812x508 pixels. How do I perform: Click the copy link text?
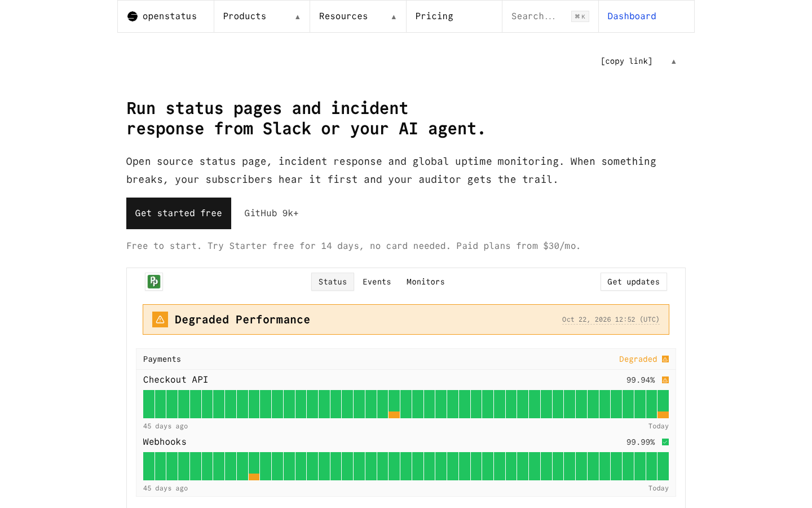tap(626, 61)
